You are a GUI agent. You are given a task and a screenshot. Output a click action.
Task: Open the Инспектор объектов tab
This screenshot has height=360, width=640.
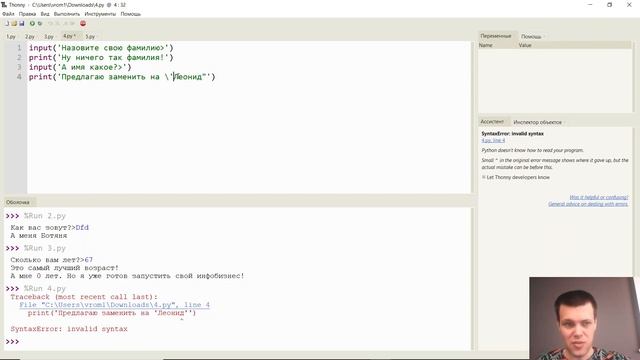click(x=538, y=122)
